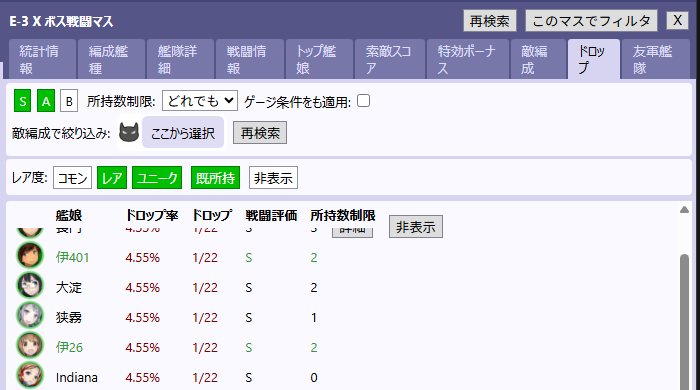The height and width of the screenshot is (390, 700).
Task: Toggle the B rank filter
Action: tap(69, 100)
